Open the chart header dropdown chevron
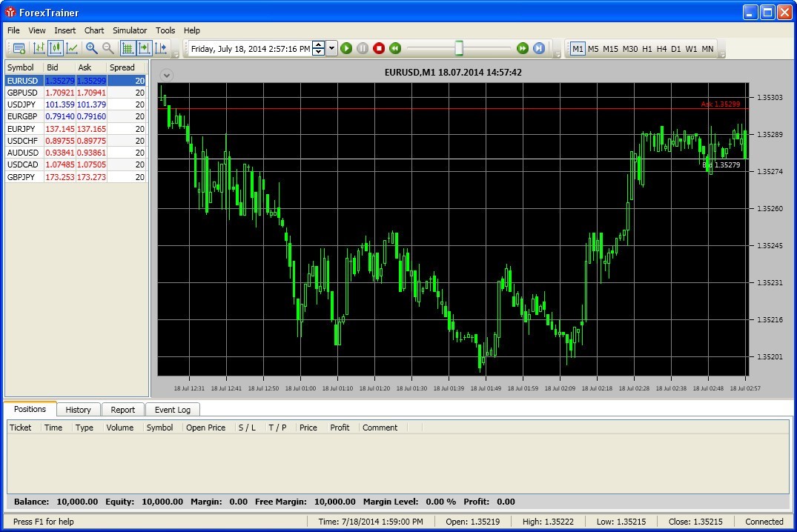The width and height of the screenshot is (797, 532). (x=167, y=75)
